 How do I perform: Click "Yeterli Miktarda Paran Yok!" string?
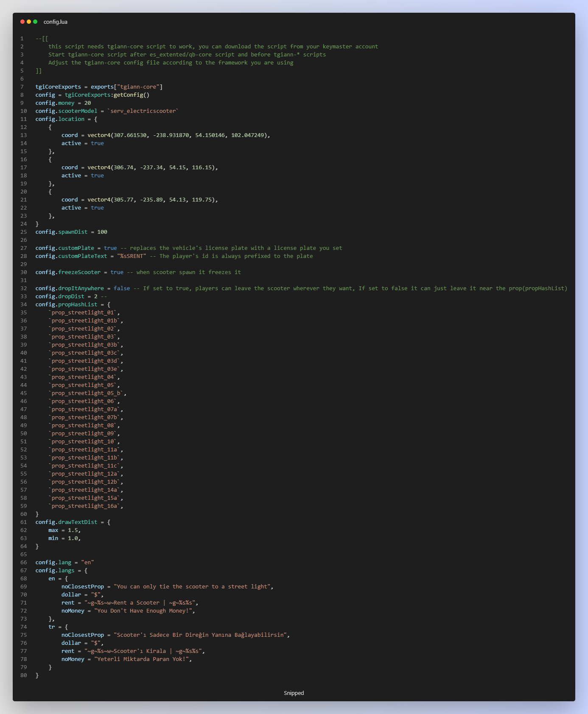click(x=141, y=659)
